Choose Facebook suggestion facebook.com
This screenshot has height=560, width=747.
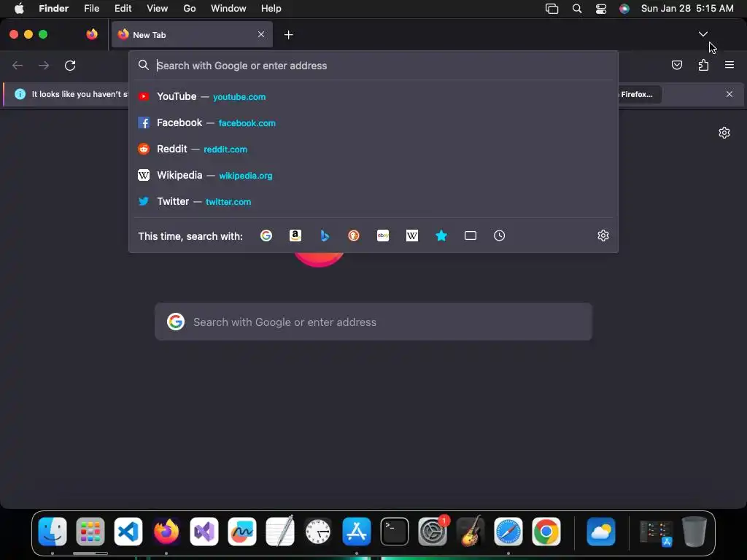click(x=373, y=122)
